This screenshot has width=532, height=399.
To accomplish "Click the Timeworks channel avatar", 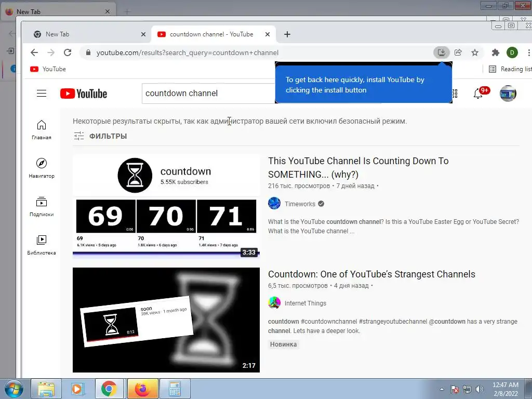I will pyautogui.click(x=274, y=204).
